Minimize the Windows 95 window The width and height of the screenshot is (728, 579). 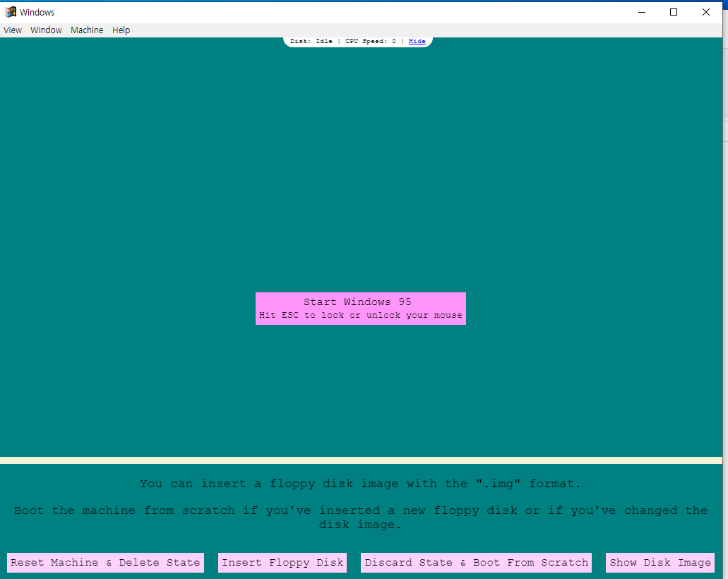642,12
